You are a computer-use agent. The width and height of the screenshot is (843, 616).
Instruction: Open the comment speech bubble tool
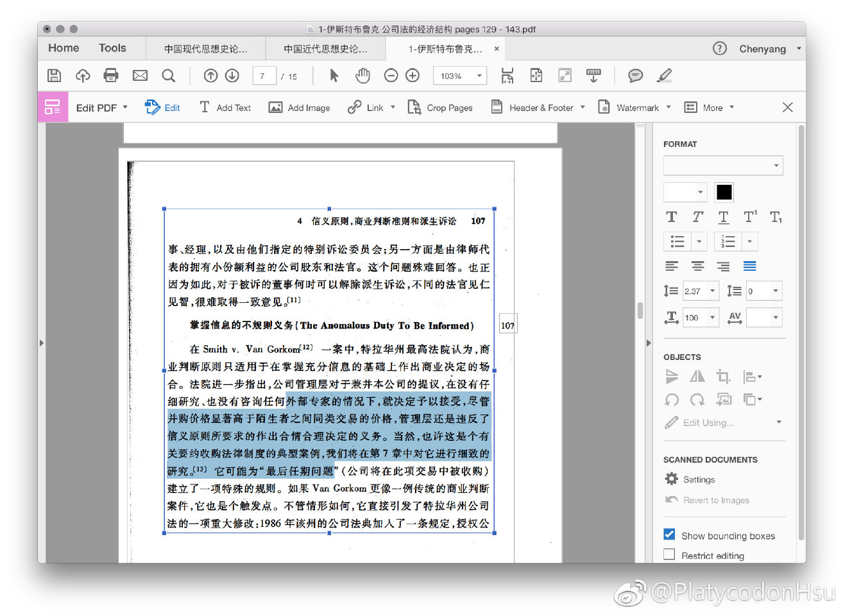click(635, 76)
